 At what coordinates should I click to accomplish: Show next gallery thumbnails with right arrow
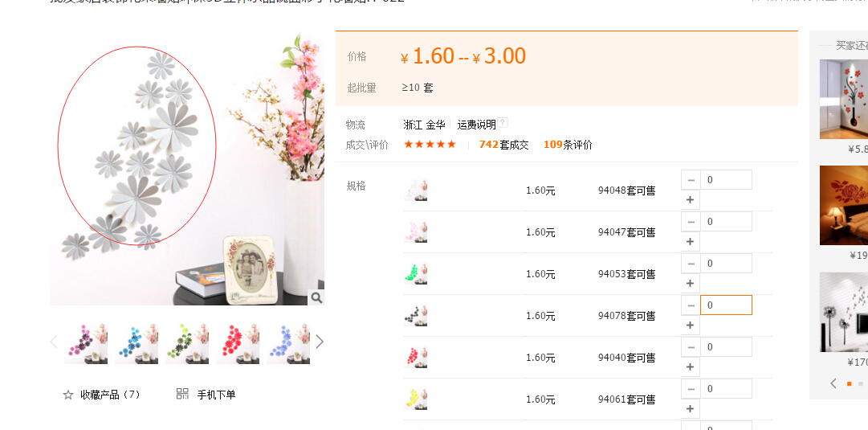320,342
